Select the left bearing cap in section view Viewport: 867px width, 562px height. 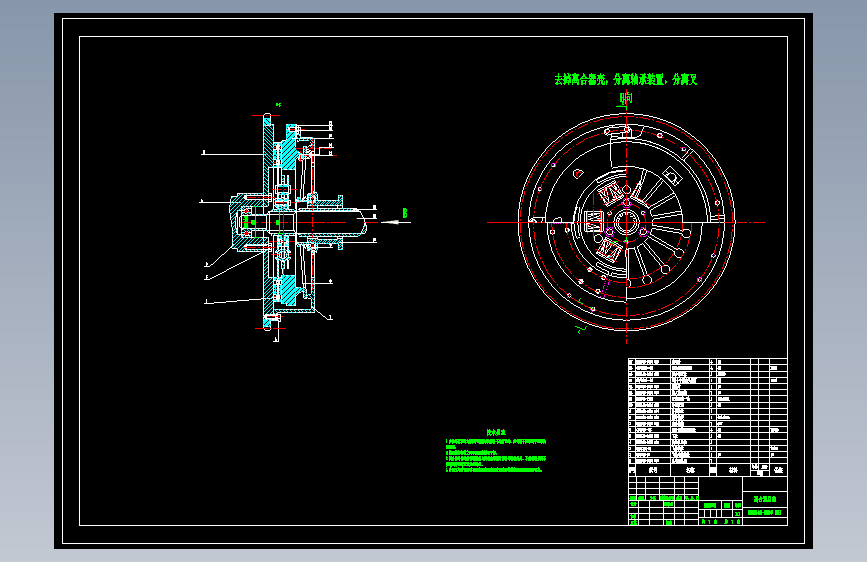pyautogui.click(x=242, y=222)
